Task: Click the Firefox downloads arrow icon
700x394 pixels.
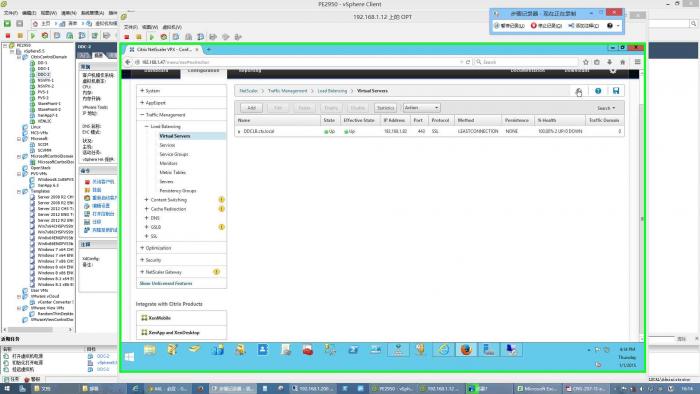Action: click(x=609, y=62)
